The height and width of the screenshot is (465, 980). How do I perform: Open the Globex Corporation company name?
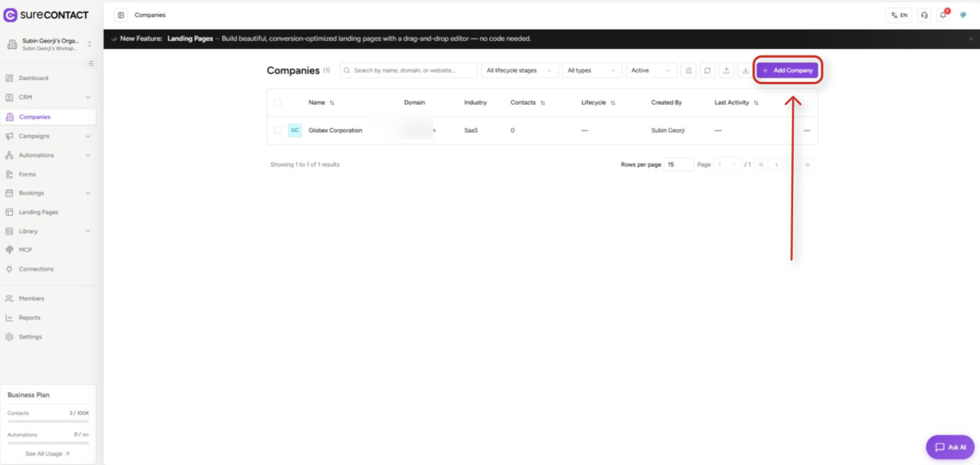(x=335, y=130)
